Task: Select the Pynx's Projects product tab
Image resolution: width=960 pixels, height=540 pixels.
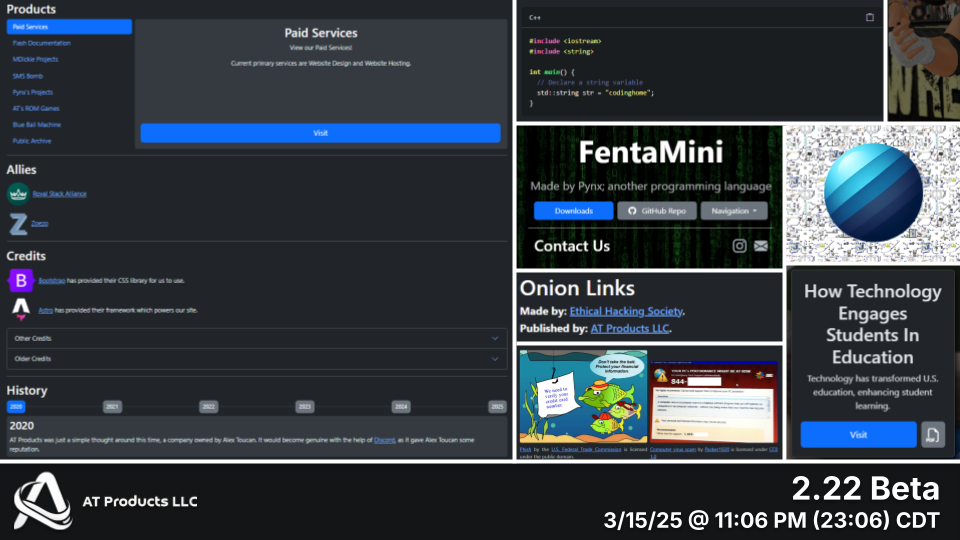Action: (33, 92)
